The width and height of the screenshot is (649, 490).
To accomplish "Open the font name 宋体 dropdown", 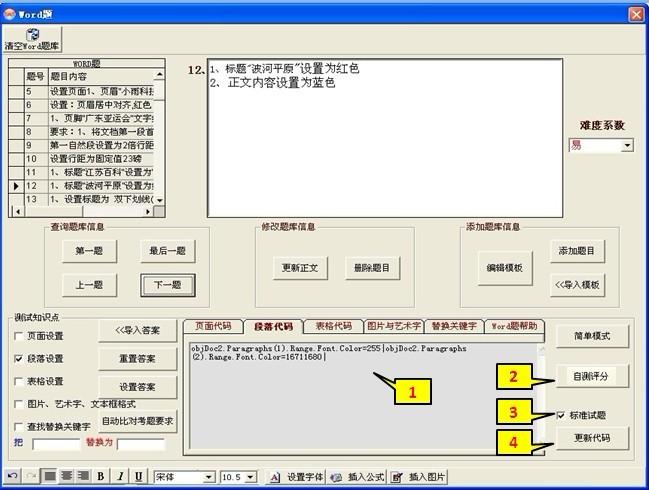I will (209, 477).
